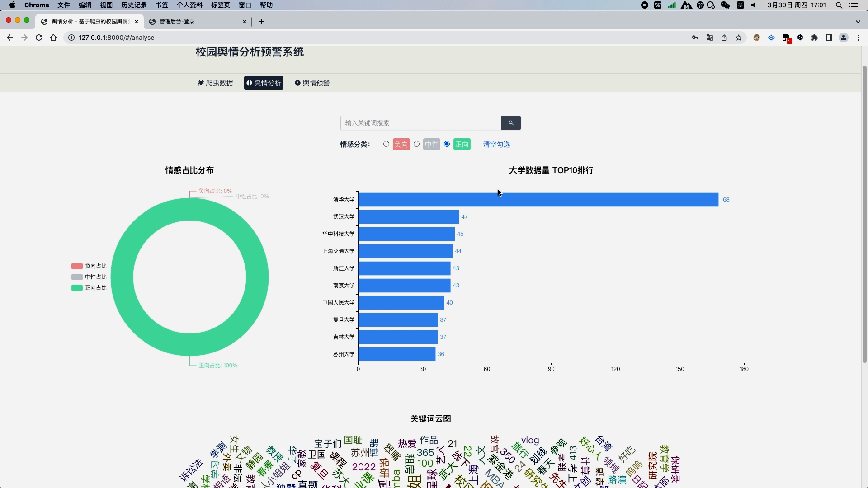
Task: Go to browser home page
Action: (53, 38)
